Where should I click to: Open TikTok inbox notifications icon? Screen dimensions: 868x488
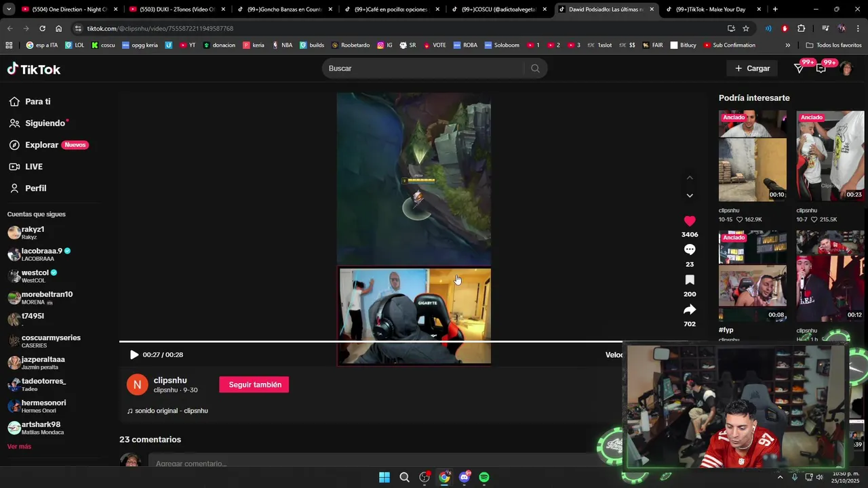pyautogui.click(x=821, y=68)
